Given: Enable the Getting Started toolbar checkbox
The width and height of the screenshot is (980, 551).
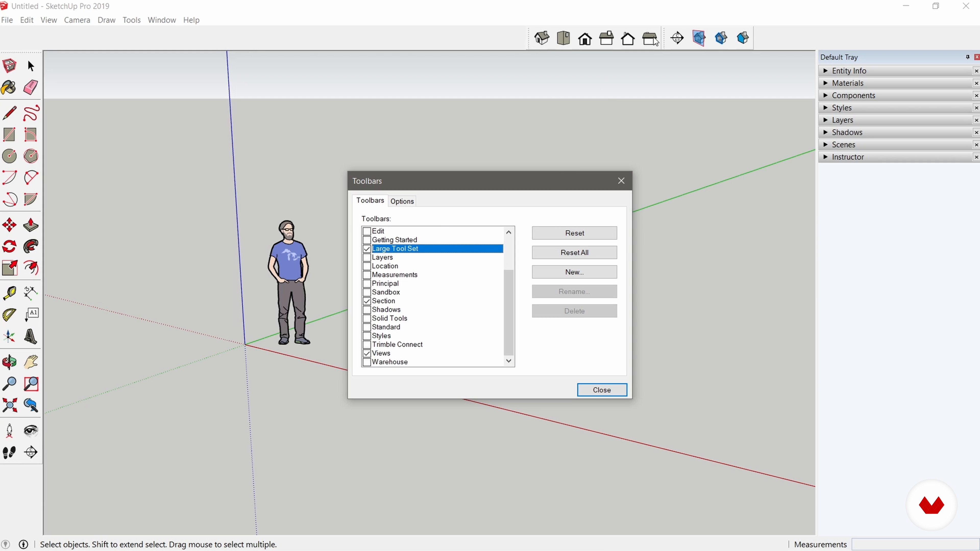Looking at the screenshot, I should point(367,240).
